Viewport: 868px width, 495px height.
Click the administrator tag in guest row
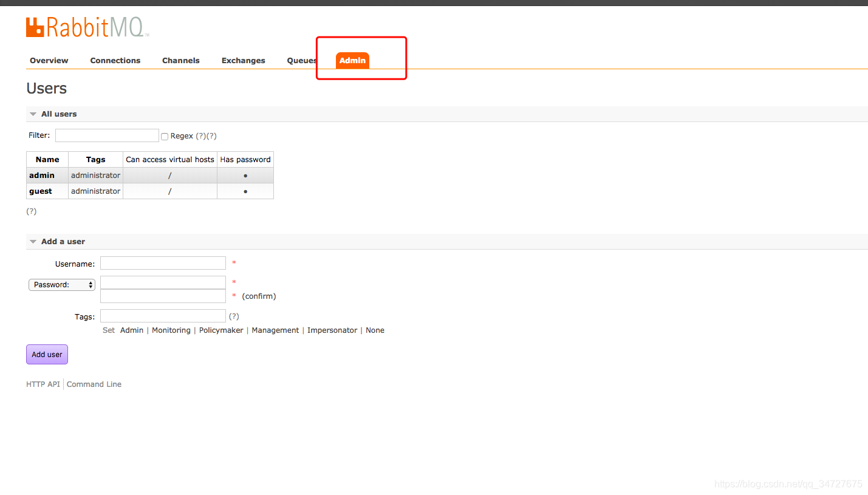95,191
